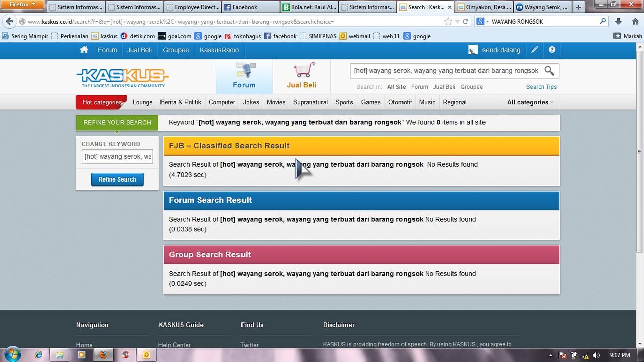Go back using the browser back arrow
The image size is (644, 362).
point(9,22)
